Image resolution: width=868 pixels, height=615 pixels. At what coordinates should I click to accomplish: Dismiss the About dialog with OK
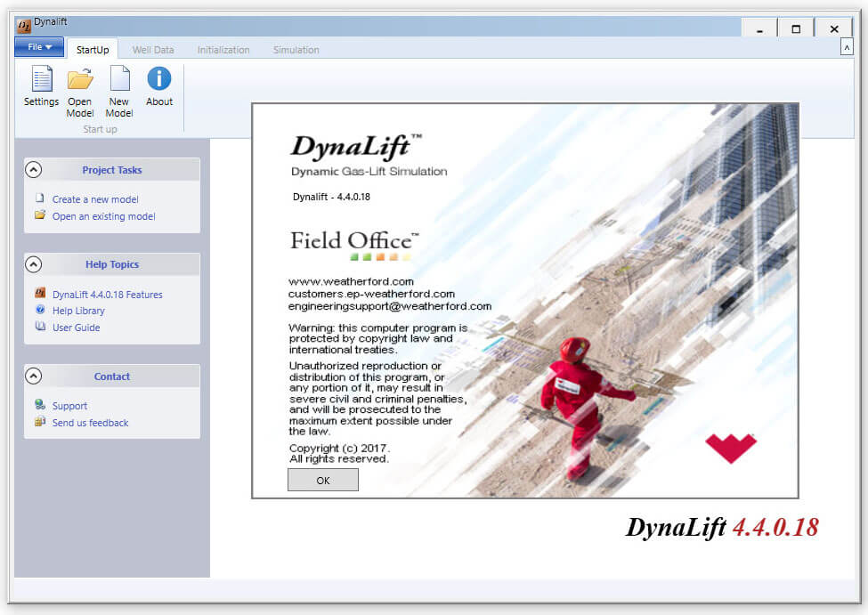(x=322, y=480)
